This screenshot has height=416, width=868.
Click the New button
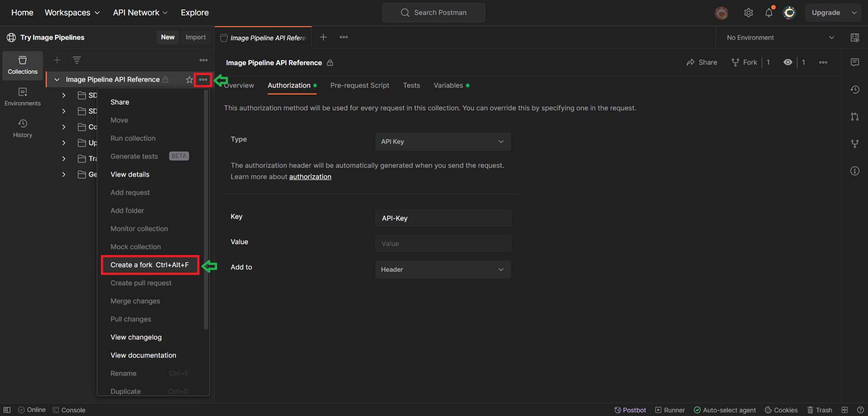[x=168, y=37]
